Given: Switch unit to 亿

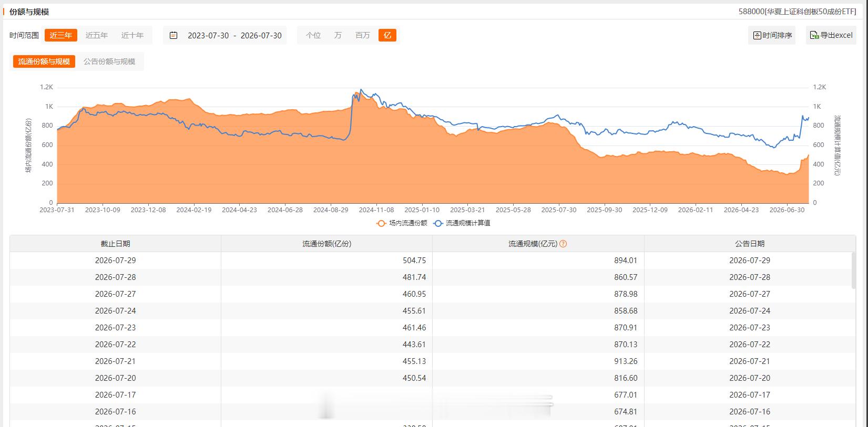Looking at the screenshot, I should (387, 35).
